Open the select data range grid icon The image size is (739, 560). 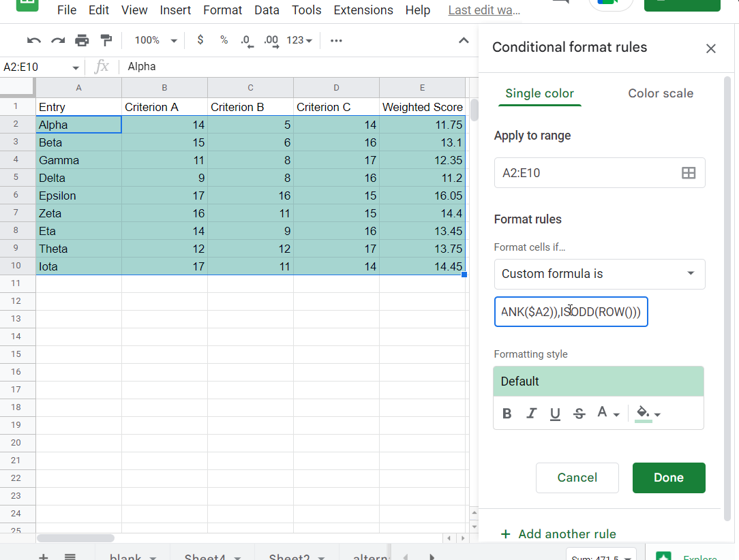pos(689,173)
